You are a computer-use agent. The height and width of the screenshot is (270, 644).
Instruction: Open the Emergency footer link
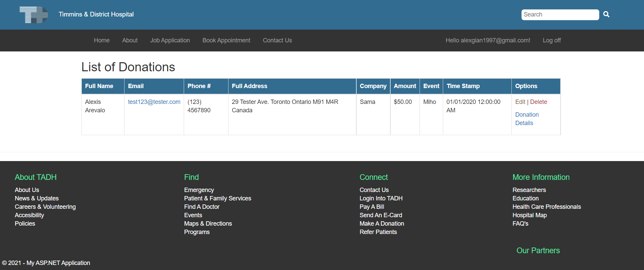tap(199, 190)
